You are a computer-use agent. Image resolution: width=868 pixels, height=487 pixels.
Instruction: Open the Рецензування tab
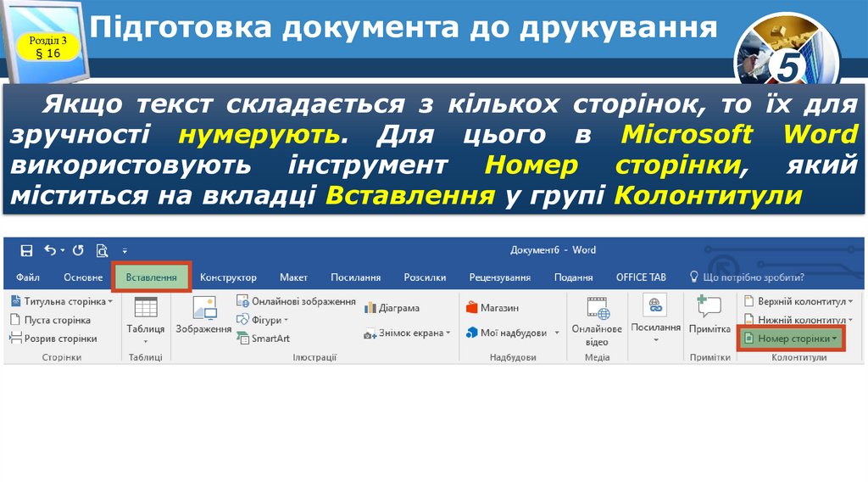coord(500,277)
